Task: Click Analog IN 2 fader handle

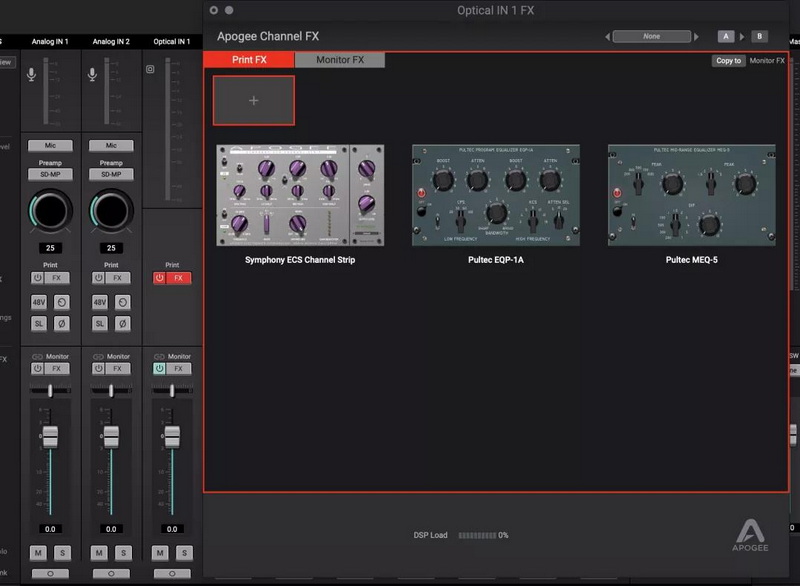Action: click(111, 437)
